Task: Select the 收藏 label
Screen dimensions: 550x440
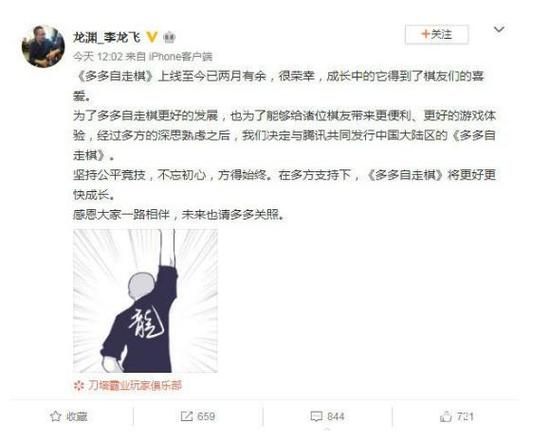Action: (x=76, y=417)
